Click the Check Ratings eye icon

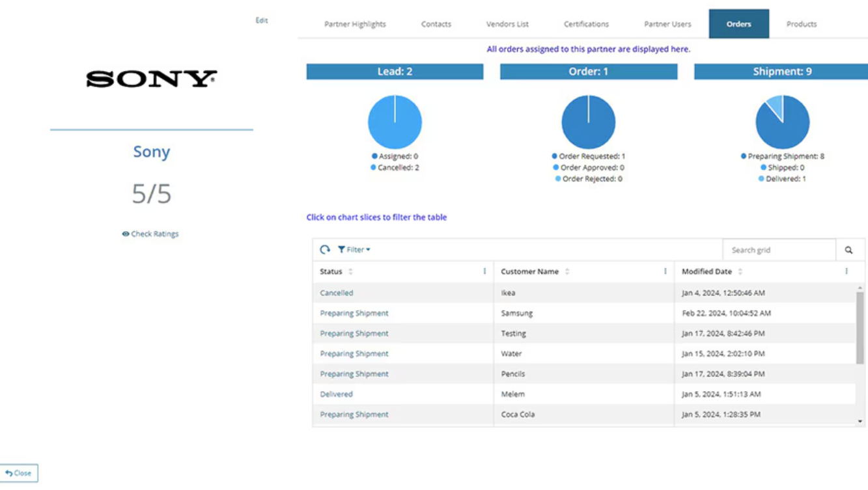(x=126, y=234)
